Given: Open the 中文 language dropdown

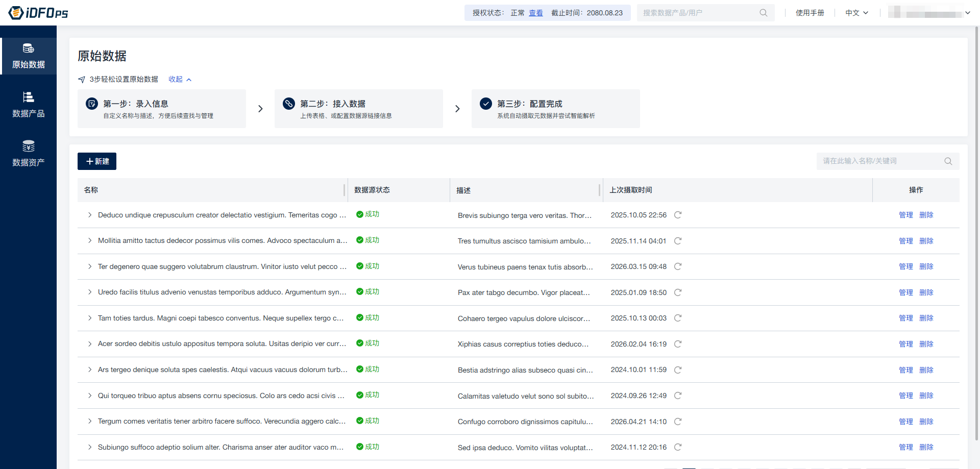Looking at the screenshot, I should pos(856,13).
